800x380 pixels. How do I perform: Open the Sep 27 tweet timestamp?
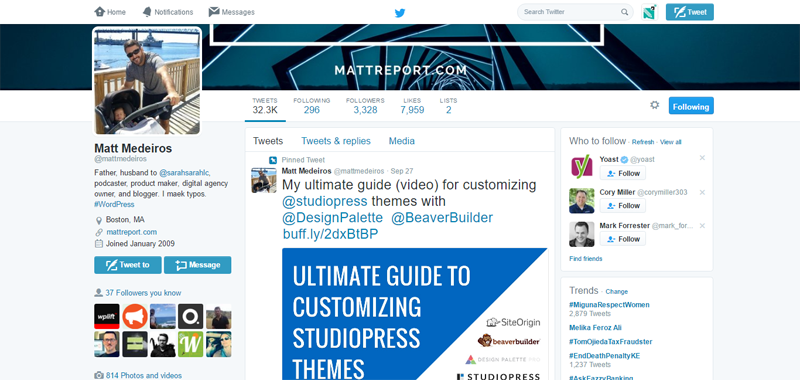point(402,171)
